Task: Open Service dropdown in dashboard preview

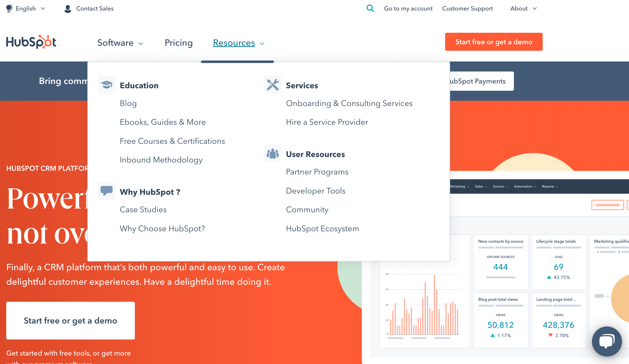Action: [x=500, y=186]
